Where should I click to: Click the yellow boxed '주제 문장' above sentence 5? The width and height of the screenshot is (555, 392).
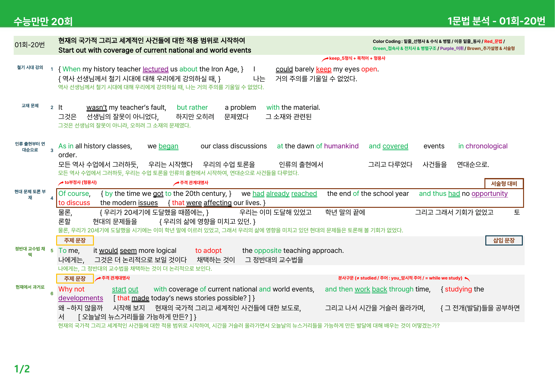click(x=75, y=241)
